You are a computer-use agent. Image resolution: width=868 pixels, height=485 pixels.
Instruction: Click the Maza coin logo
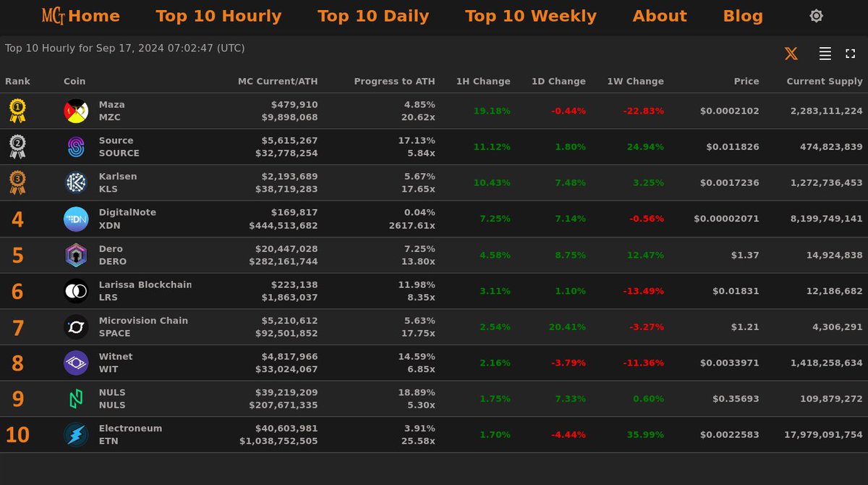click(x=76, y=111)
